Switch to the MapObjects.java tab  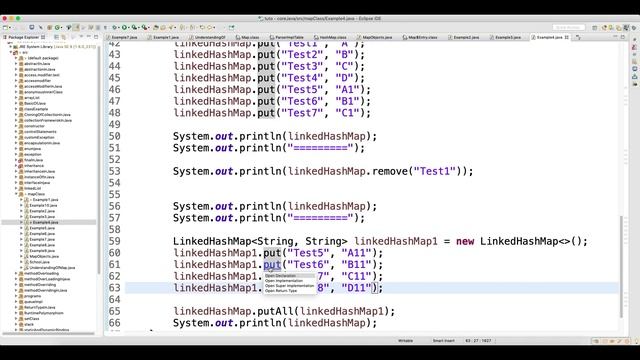coord(375,37)
